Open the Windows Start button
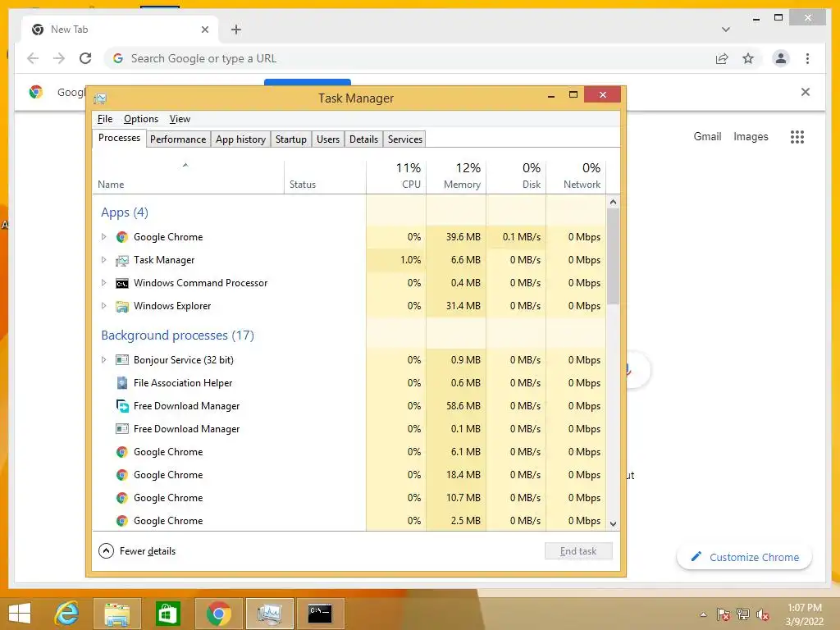840x630 pixels. click(x=20, y=614)
